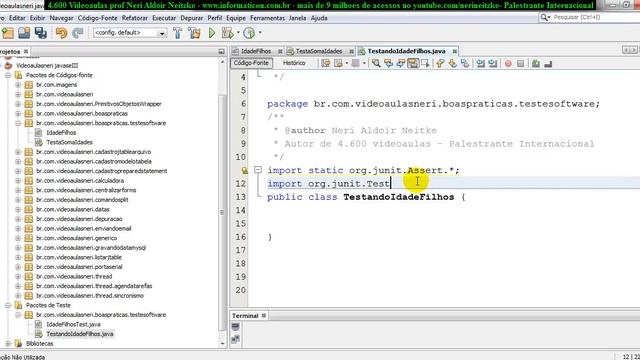The image size is (640, 360).
Task: Collapse boaspraticas.testesoftware source package
Action: coord(18,123)
